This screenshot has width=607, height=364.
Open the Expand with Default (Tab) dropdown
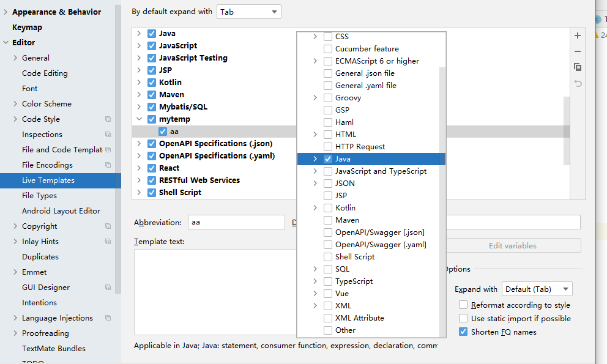537,289
